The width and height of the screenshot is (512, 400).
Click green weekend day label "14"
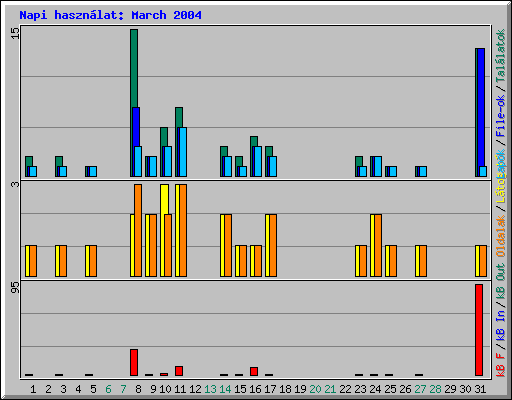click(225, 389)
